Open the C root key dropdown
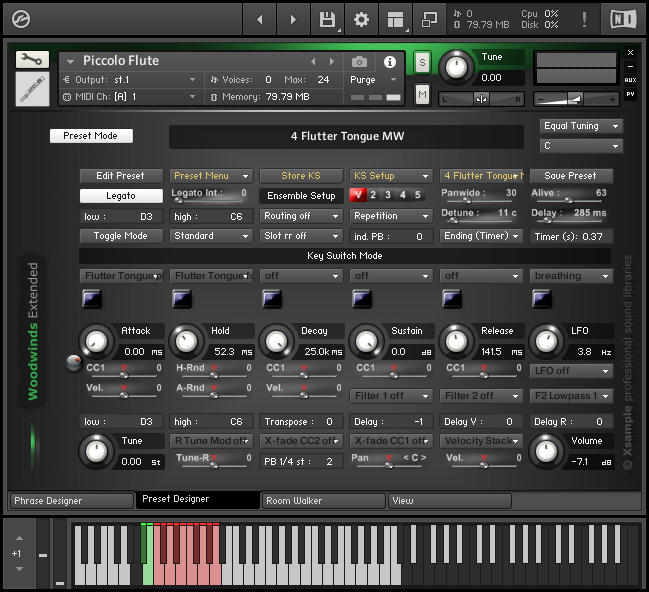This screenshot has width=649, height=592. pos(581,146)
